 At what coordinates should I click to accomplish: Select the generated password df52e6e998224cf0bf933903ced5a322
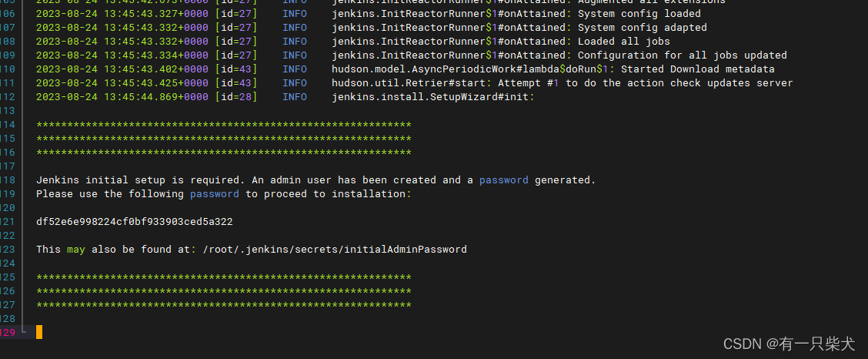135,222
